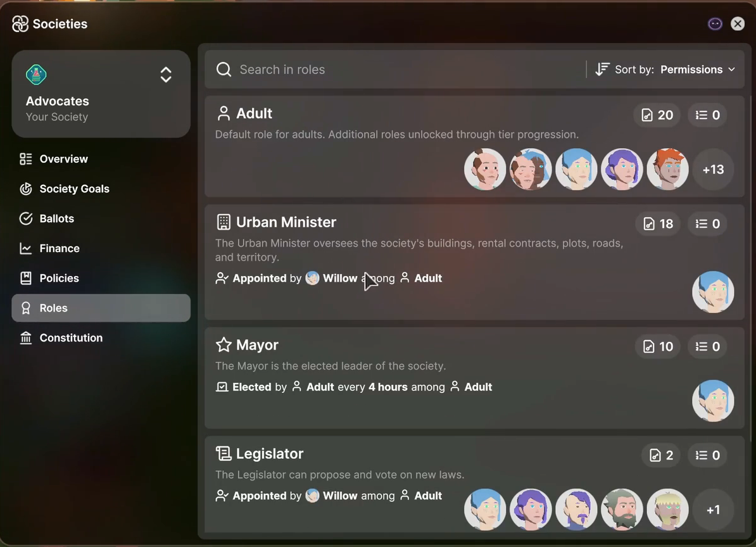Select the Roles section
The height and width of the screenshot is (547, 756).
pyautogui.click(x=101, y=308)
